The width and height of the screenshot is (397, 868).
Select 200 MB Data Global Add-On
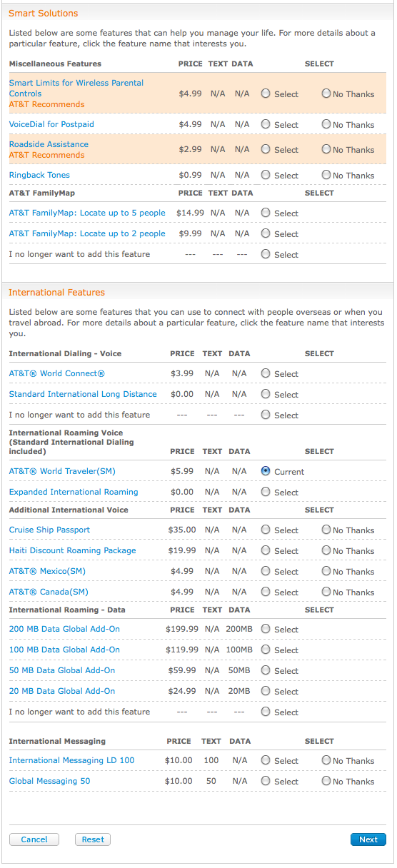point(266,629)
